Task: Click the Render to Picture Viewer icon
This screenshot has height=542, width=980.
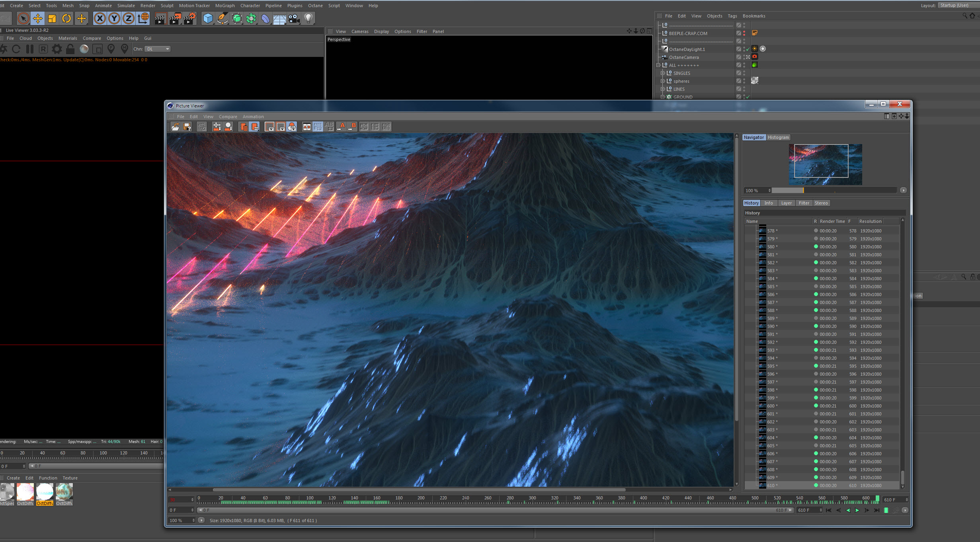Action: pyautogui.click(x=175, y=18)
